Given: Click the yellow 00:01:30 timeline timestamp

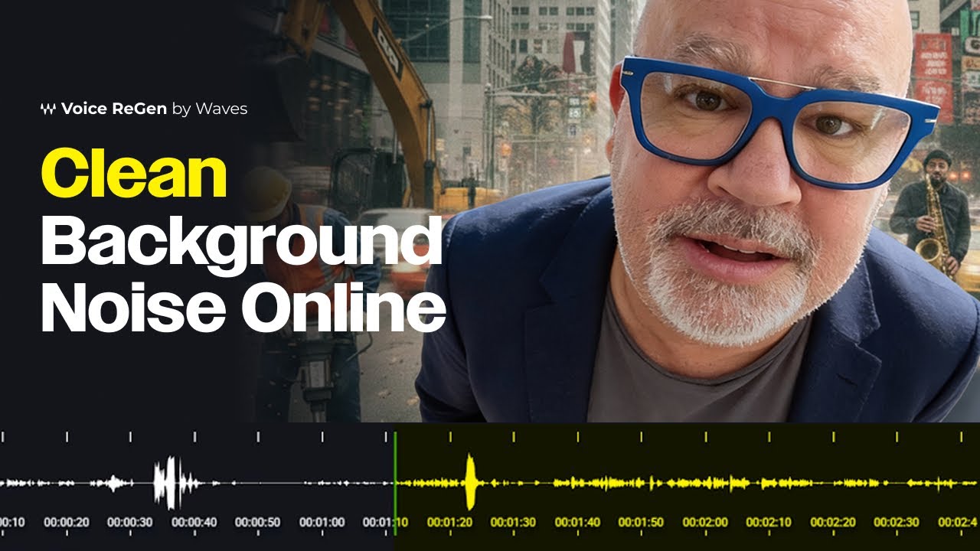Looking at the screenshot, I should click(513, 523).
